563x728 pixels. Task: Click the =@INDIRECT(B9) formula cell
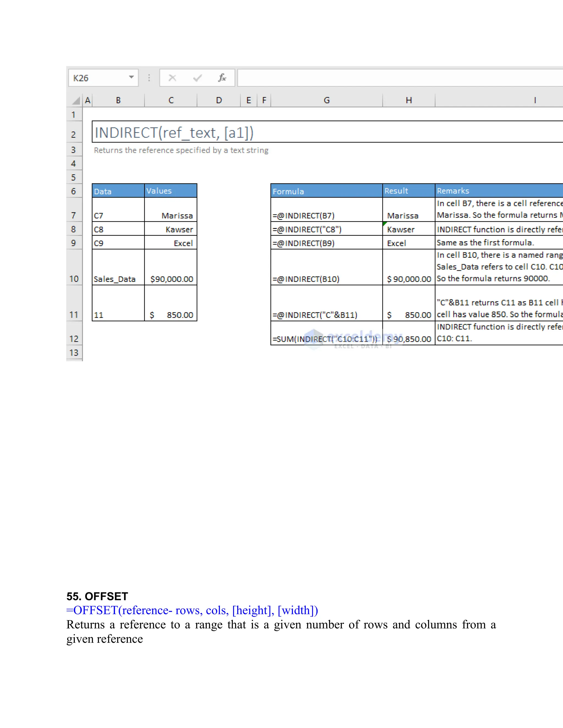(327, 243)
